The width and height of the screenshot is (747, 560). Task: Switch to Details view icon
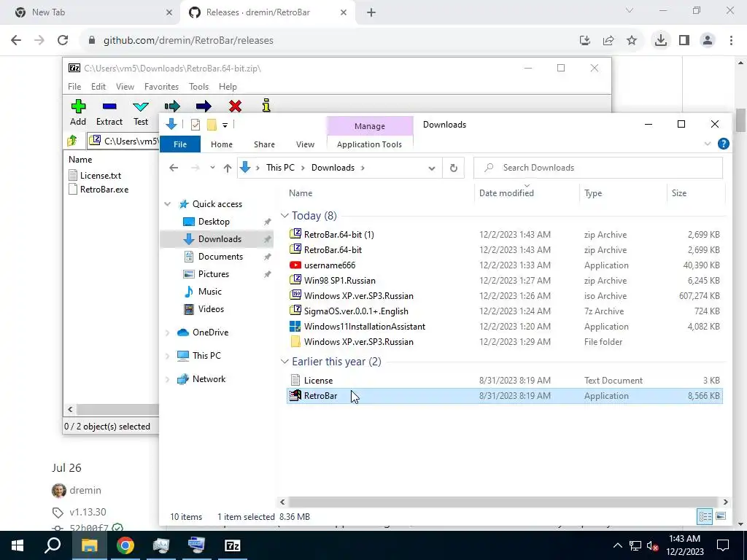[x=705, y=516]
